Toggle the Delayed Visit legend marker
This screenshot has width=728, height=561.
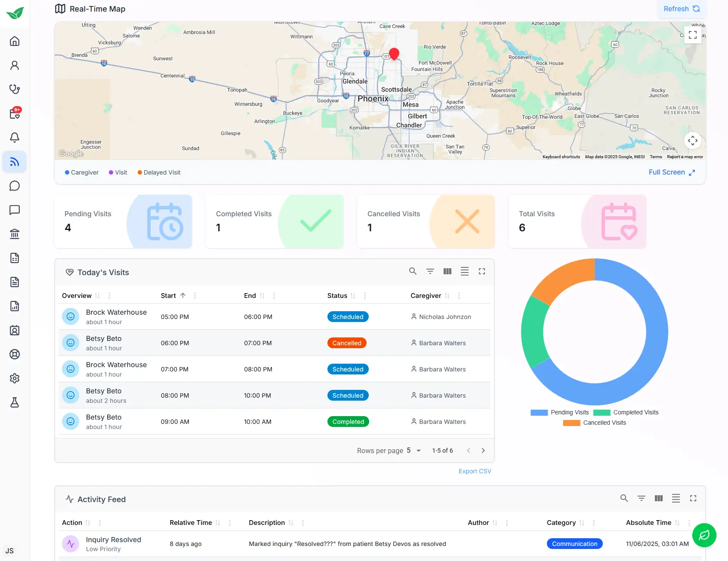[139, 172]
